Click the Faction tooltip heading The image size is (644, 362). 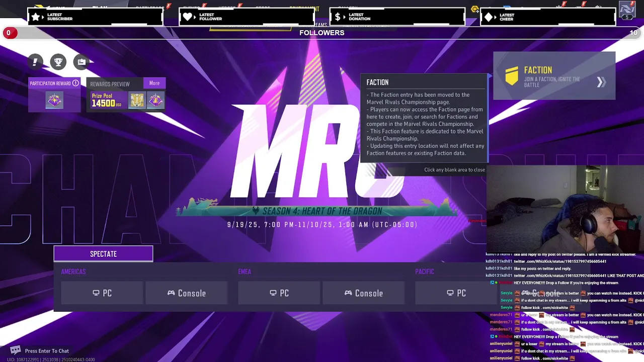tap(377, 82)
